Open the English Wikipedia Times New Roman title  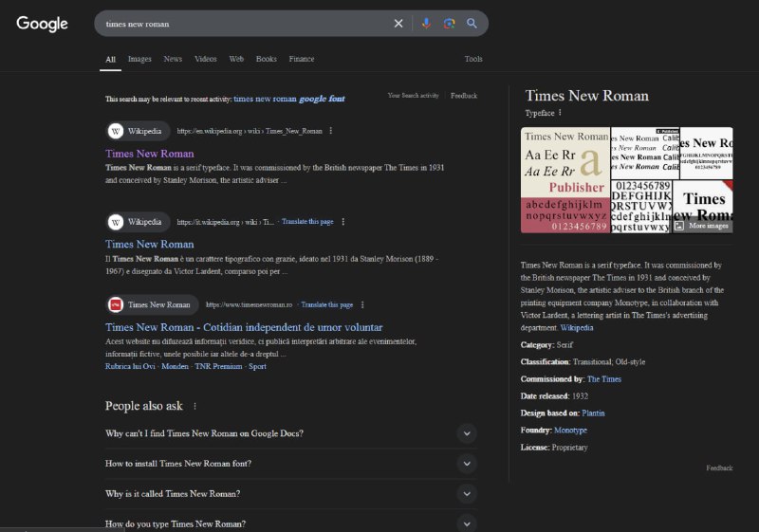(x=150, y=154)
